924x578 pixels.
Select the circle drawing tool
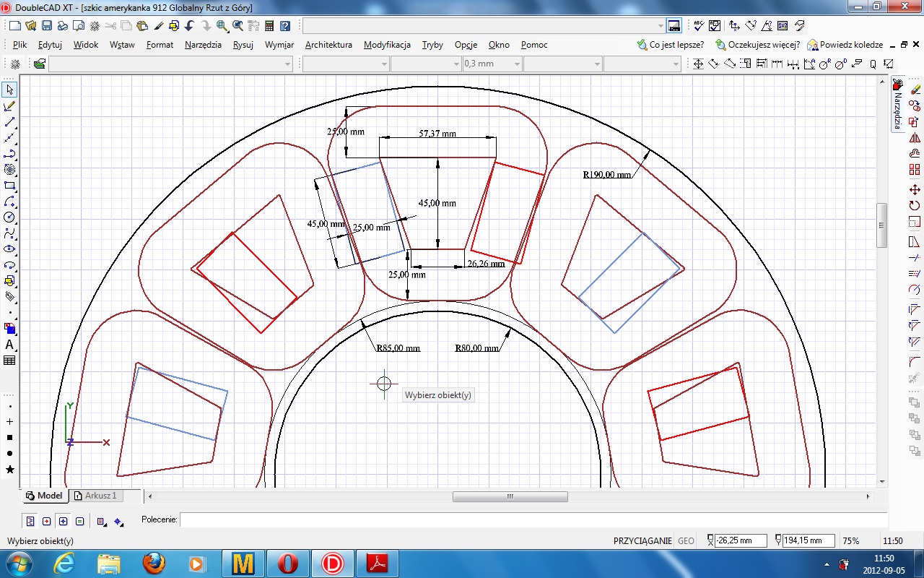coord(10,217)
